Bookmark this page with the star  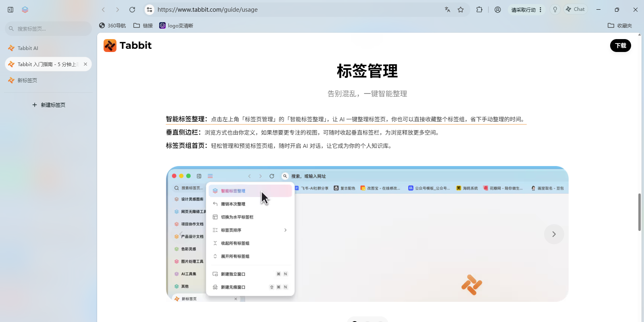pos(461,10)
